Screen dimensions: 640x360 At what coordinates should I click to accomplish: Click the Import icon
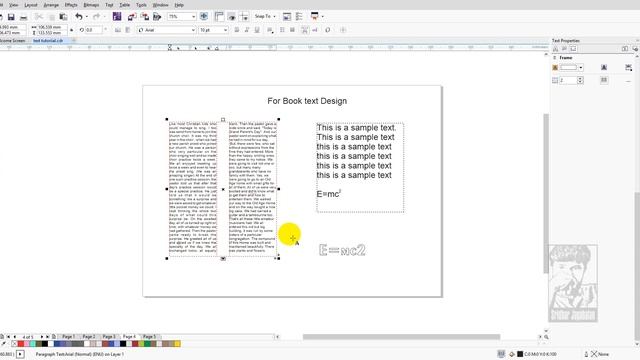click(x=131, y=17)
